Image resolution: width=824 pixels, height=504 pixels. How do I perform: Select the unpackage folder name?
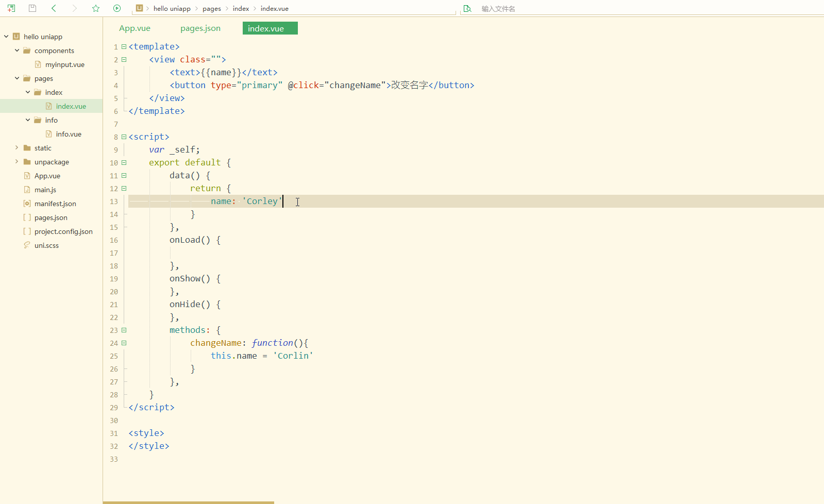point(52,162)
